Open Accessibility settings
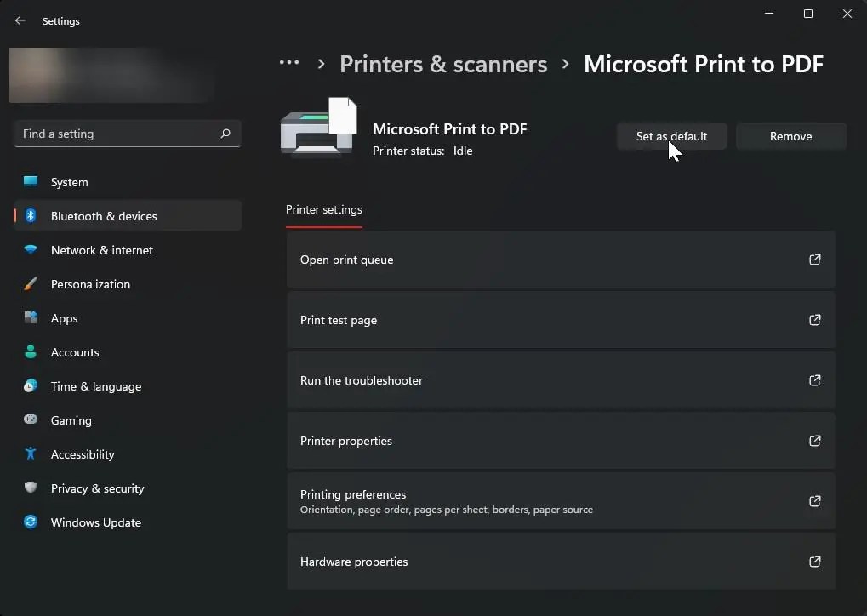 point(128,454)
